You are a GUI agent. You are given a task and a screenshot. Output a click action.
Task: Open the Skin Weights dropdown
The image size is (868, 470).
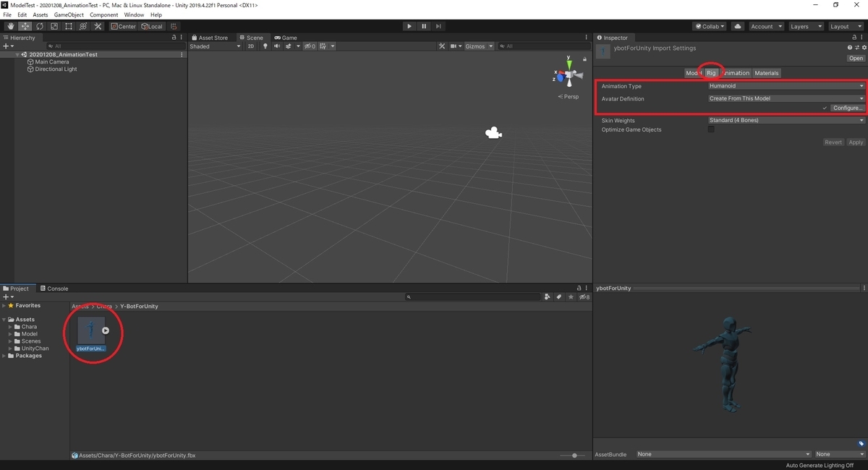tap(786, 120)
